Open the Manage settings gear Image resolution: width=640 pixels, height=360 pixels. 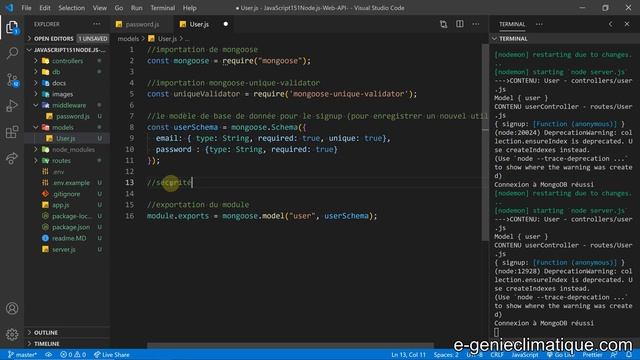(12, 334)
